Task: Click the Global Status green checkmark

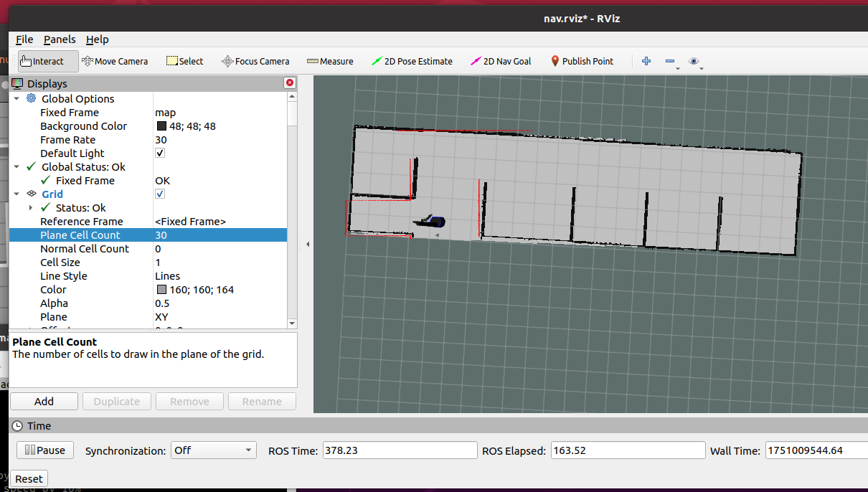Action: point(31,166)
